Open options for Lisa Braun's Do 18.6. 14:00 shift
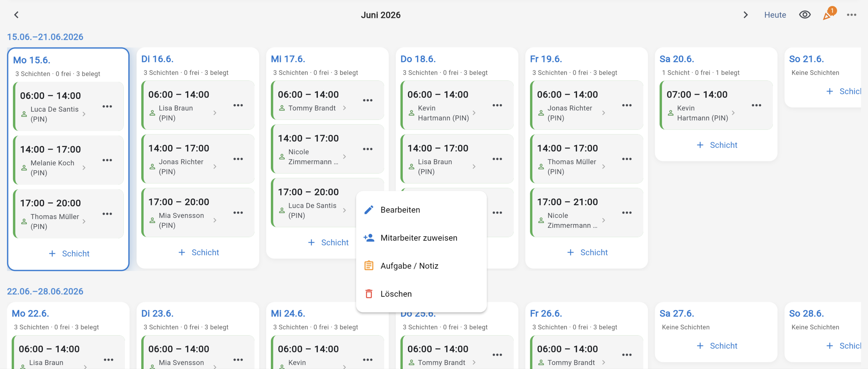 (497, 159)
